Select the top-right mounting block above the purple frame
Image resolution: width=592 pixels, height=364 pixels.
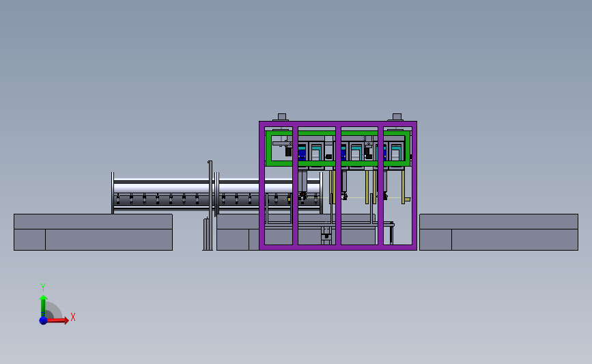[x=397, y=117]
